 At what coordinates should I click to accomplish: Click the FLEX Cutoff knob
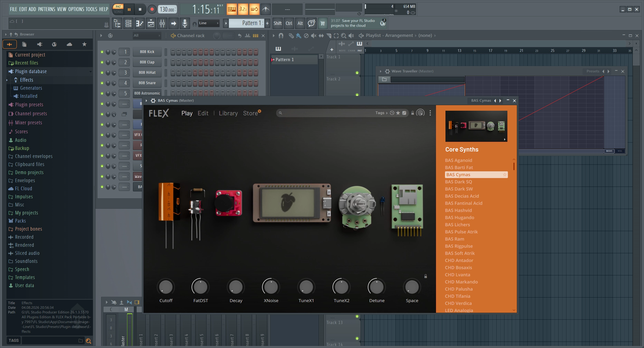coord(166,287)
